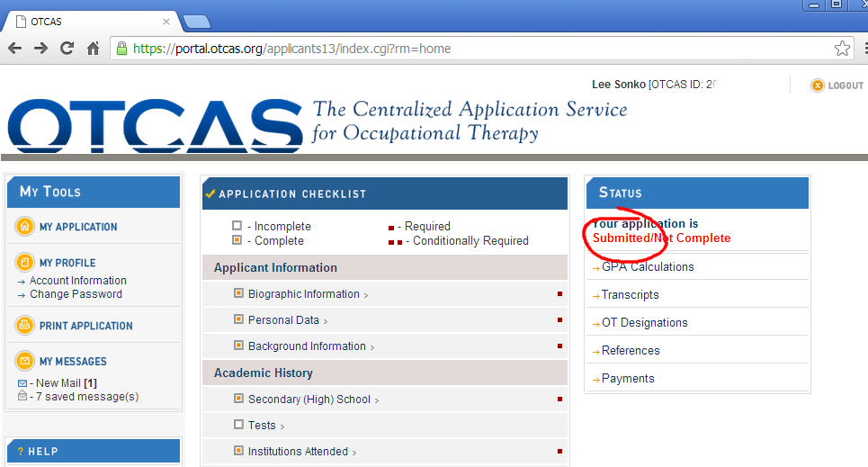
Task: Open Background Information section
Action: [308, 346]
